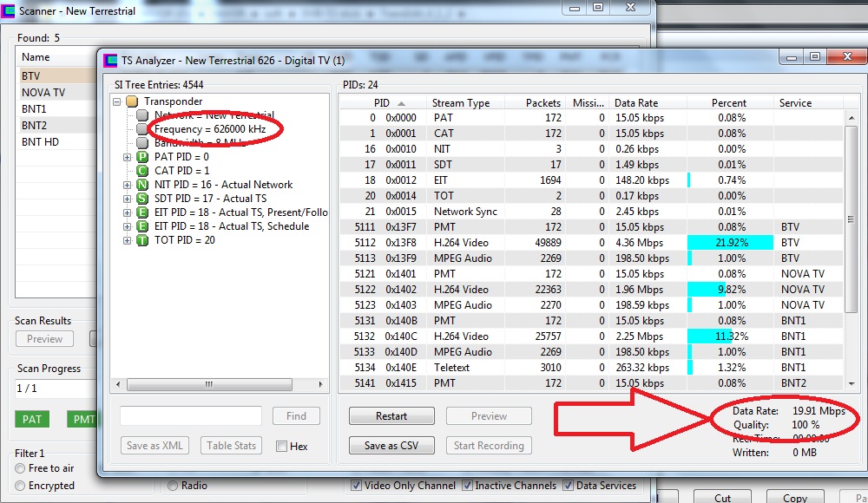868x503 pixels.
Task: Select BNT HD in Scanner list
Action: point(56,142)
